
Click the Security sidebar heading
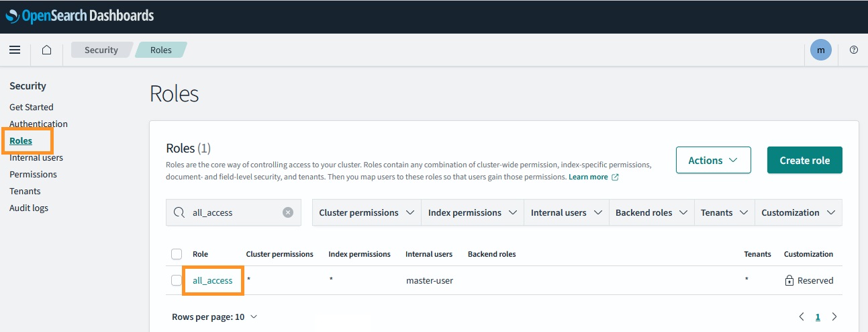pyautogui.click(x=28, y=86)
